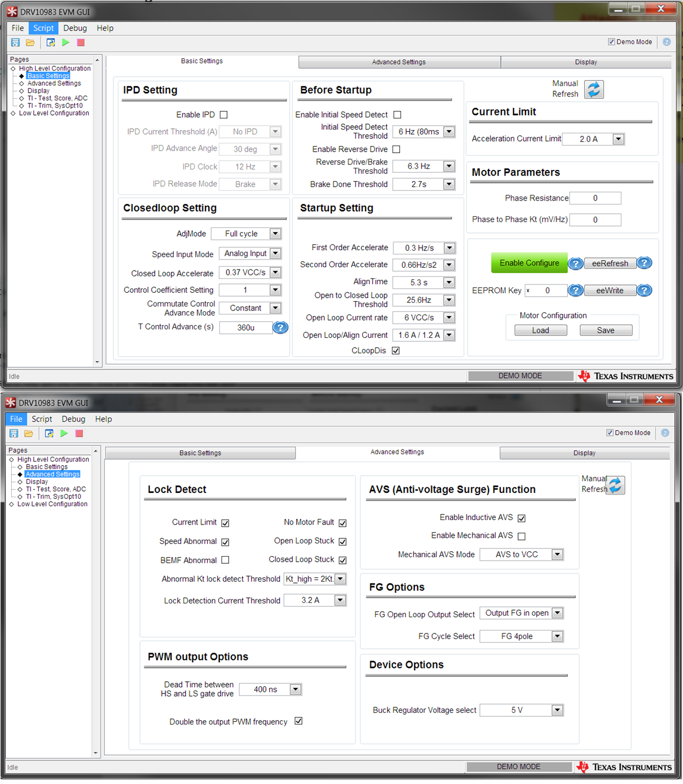This screenshot has width=683, height=784.
Task: Open the FG Cycle Select dropdown
Action: coord(558,636)
